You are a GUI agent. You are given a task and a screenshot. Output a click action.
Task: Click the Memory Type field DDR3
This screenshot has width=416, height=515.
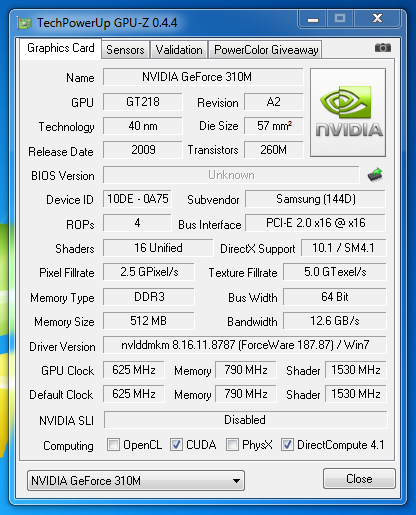(149, 297)
